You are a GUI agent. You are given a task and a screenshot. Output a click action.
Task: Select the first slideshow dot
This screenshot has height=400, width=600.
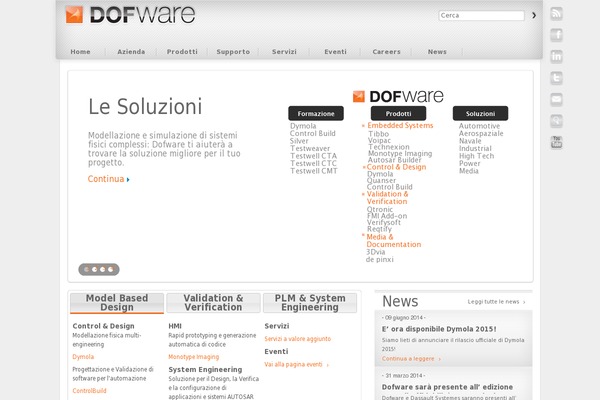(86, 269)
